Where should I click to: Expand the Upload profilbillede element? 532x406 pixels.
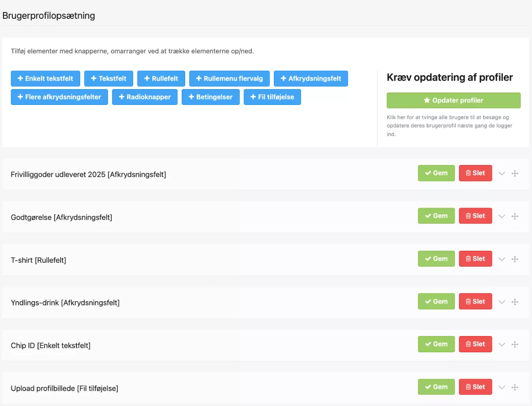pos(502,387)
